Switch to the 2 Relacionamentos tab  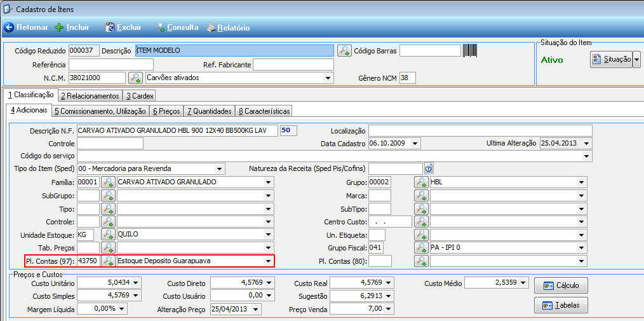[90, 96]
